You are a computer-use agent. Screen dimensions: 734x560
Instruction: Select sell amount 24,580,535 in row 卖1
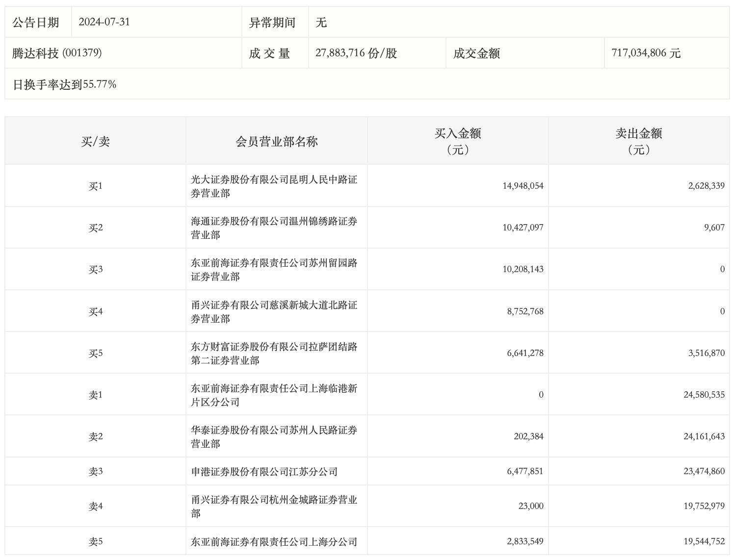[703, 394]
